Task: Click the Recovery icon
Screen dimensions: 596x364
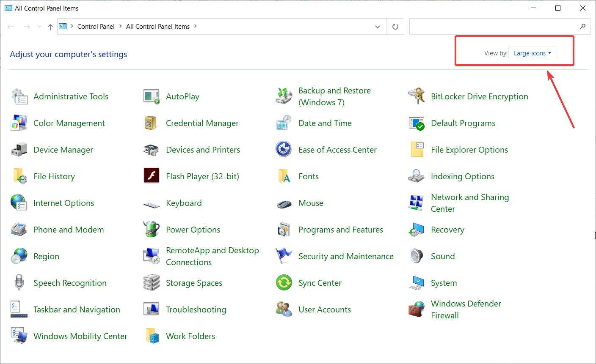Action: (x=417, y=230)
